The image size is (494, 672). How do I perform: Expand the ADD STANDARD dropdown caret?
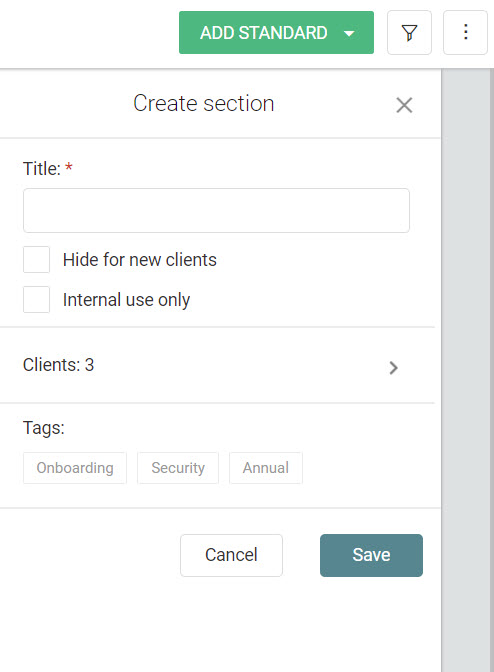350,33
